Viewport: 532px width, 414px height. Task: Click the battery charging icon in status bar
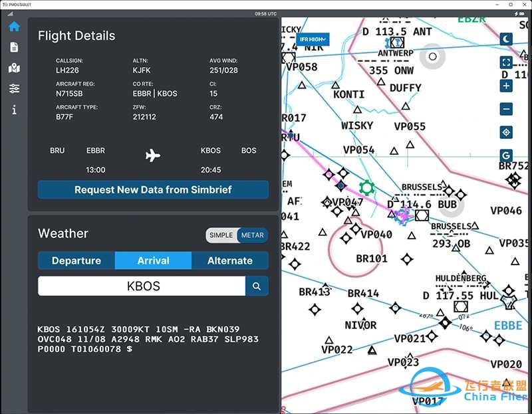coord(519,14)
